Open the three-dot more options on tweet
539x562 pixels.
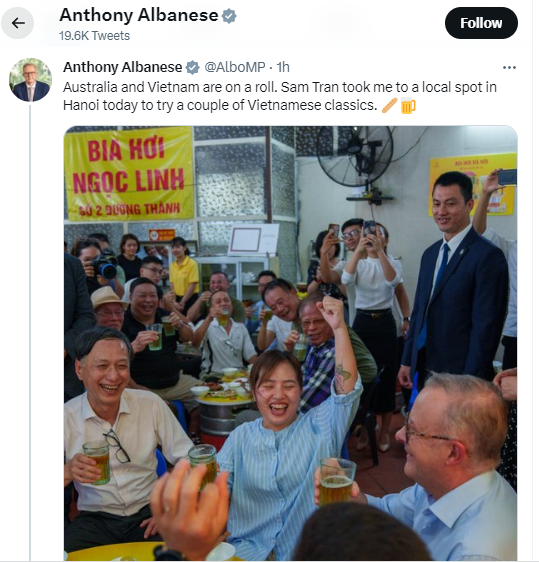coord(509,67)
